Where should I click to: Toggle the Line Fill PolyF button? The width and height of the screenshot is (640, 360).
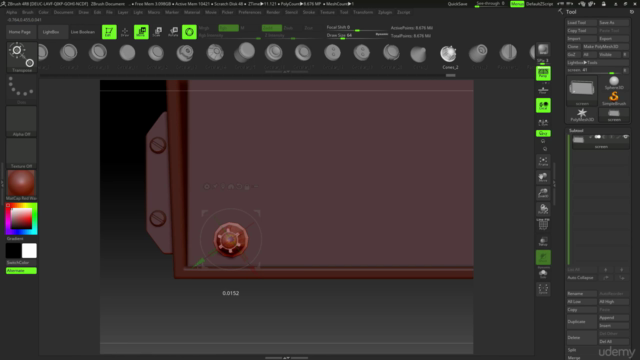tap(543, 224)
